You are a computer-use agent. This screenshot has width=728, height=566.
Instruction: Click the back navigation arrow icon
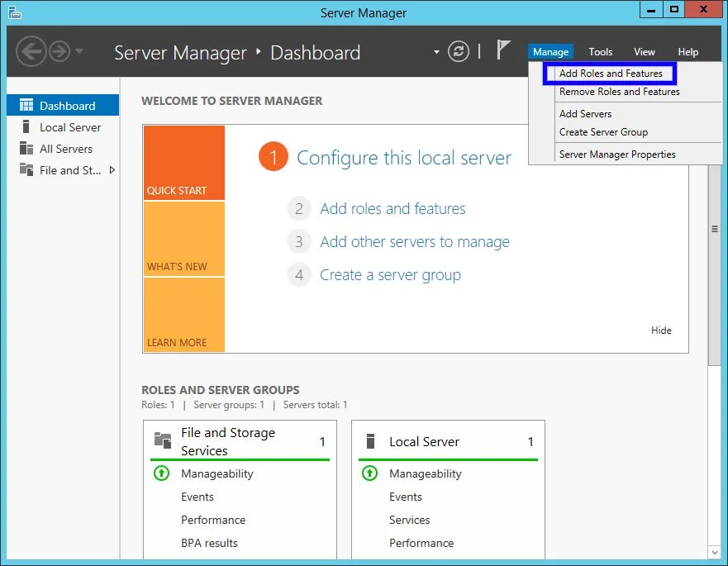point(31,51)
